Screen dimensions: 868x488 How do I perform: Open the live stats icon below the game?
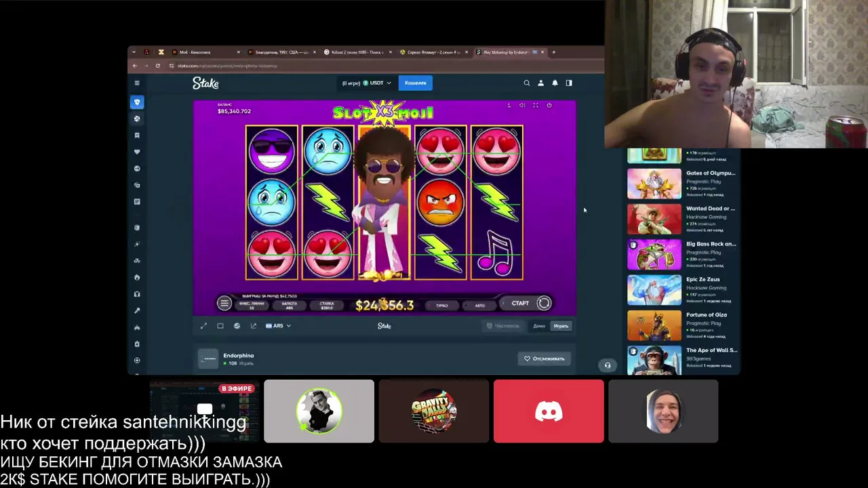tap(237, 326)
